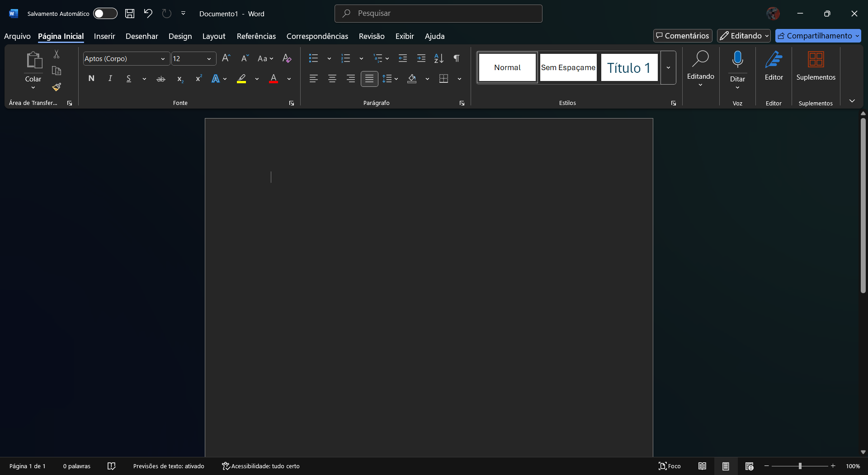Click Previsões de texto: ativado
This screenshot has width=868, height=475.
pos(169,466)
